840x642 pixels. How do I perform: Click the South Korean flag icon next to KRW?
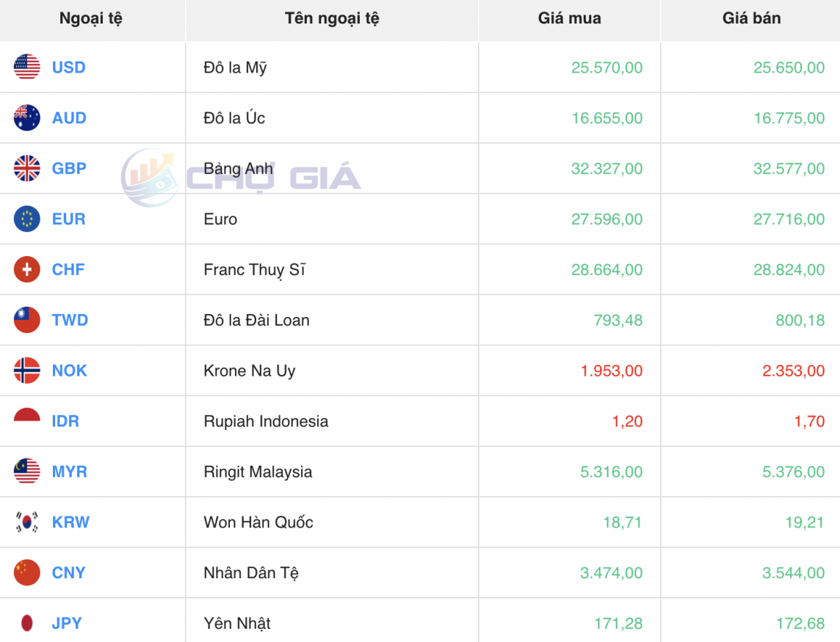[x=26, y=522]
